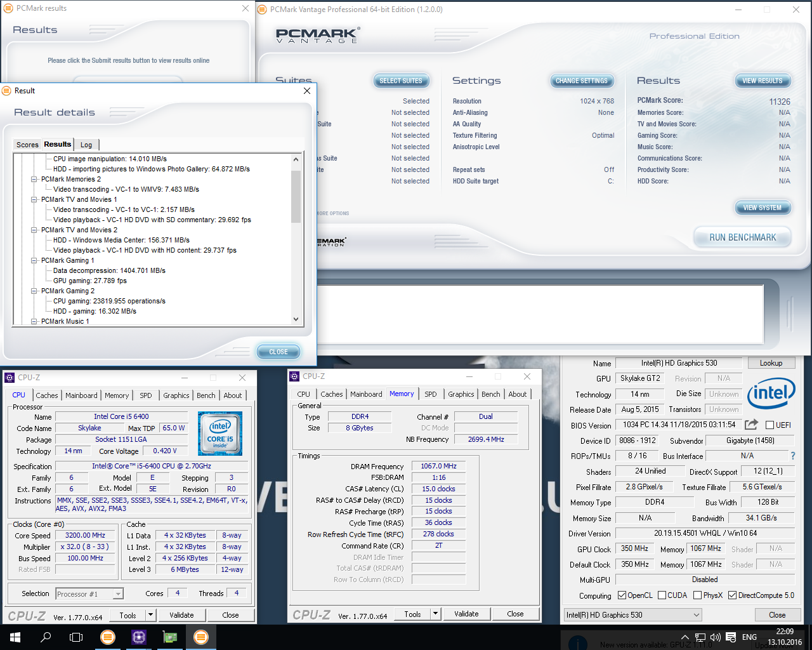Open Caches tab in CPU-Z CPU window
The width and height of the screenshot is (812, 650).
47,395
